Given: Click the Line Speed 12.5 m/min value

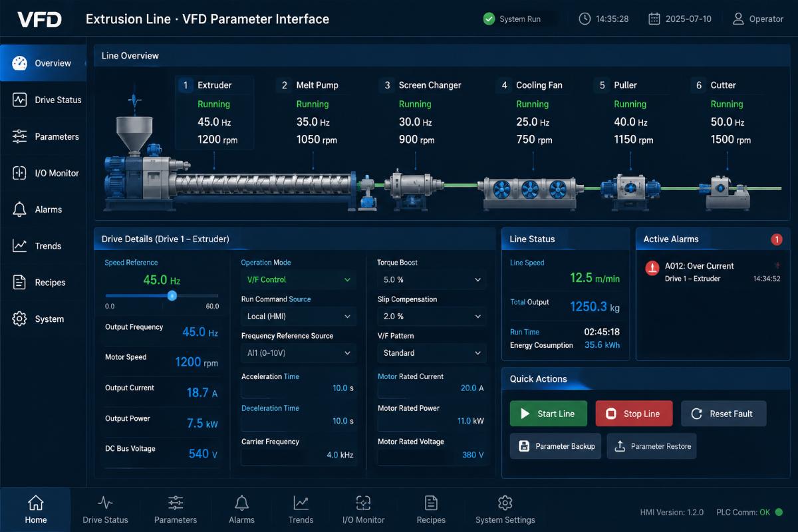Looking at the screenshot, I should (595, 278).
